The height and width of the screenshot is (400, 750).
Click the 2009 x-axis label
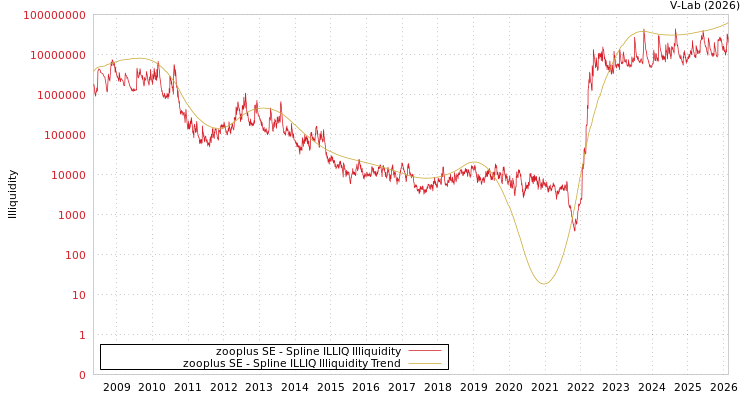(117, 387)
